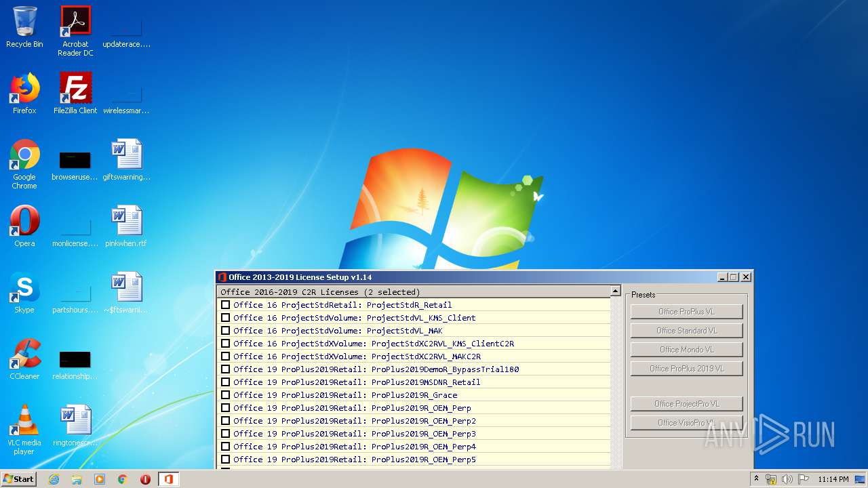
Task: Click license list scroll-up arrow
Action: pos(615,291)
